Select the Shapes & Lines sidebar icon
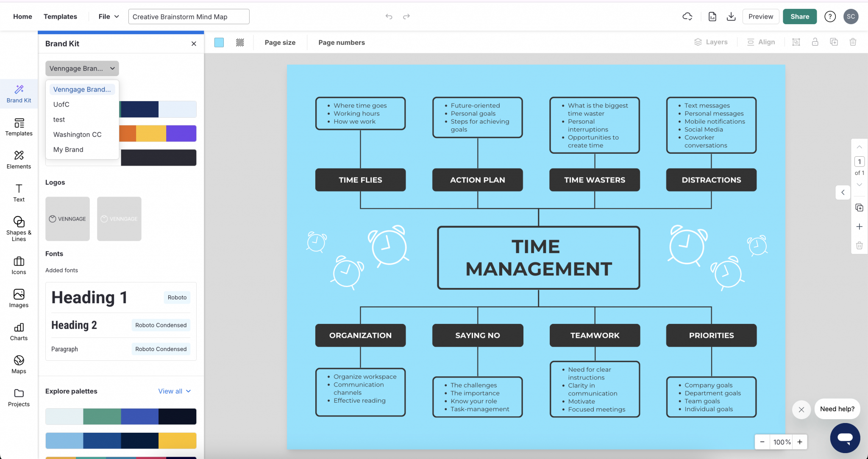868x459 pixels. (18, 229)
